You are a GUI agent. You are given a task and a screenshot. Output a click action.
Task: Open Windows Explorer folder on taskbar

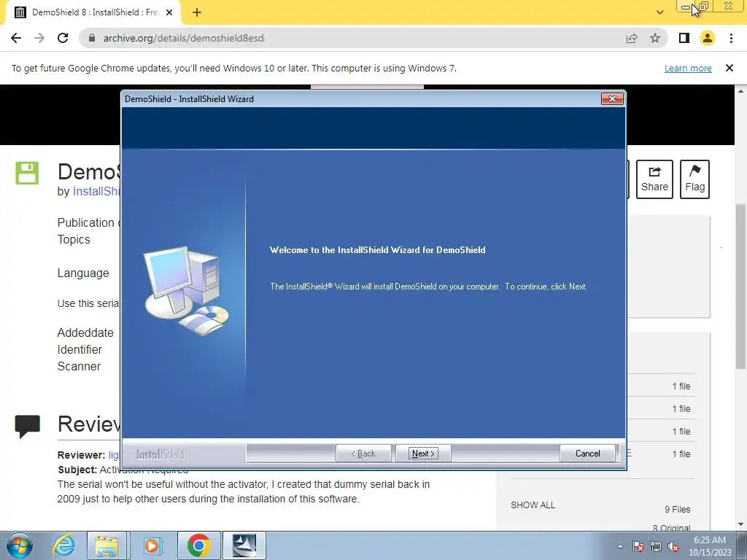tap(107, 545)
